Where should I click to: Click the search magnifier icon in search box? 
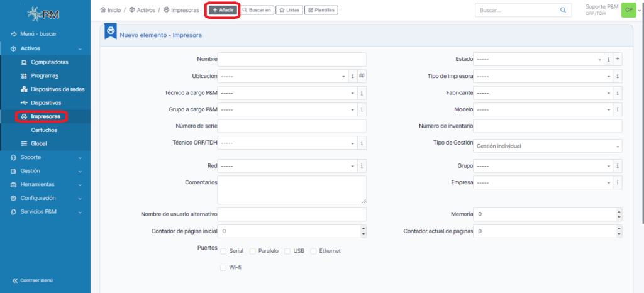tap(563, 10)
